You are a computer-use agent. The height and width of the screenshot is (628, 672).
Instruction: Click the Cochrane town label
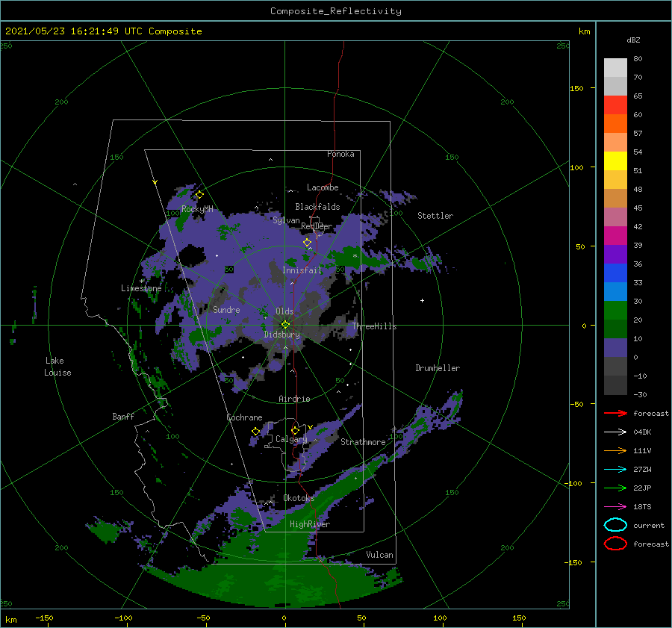tap(244, 417)
